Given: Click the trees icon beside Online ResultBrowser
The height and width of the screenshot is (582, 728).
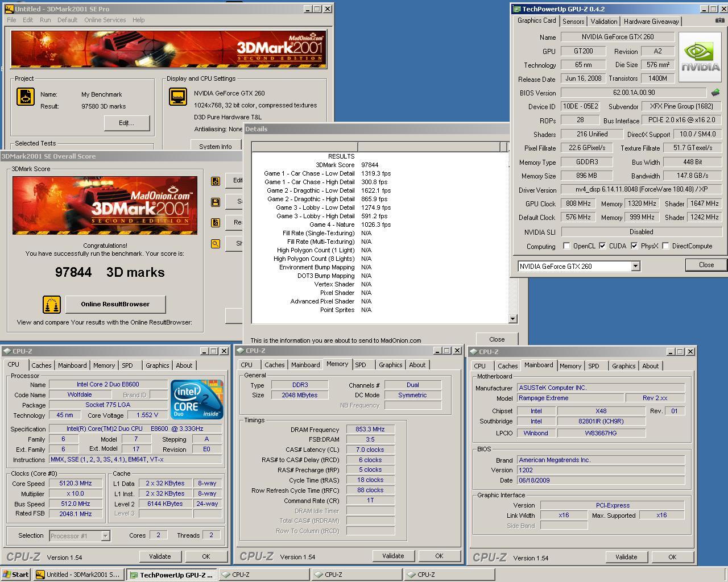Looking at the screenshot, I should [52, 305].
